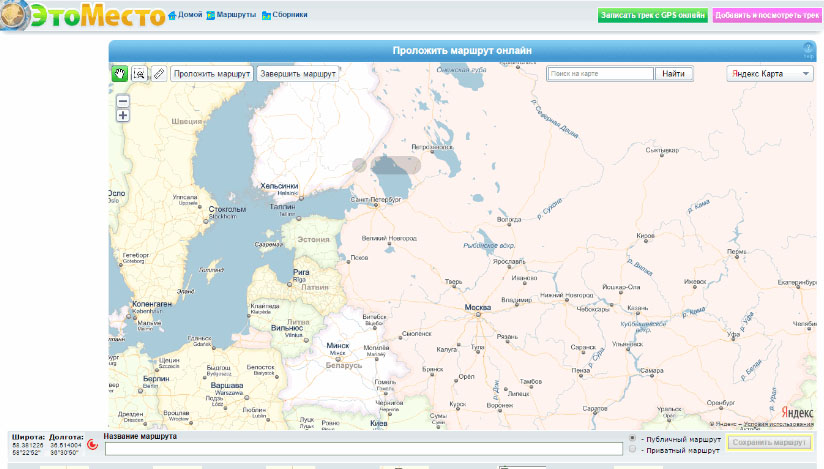Image resolution: width=824 pixels, height=469 pixels.
Task: Click the Завершить маршрут button
Action: [298, 74]
